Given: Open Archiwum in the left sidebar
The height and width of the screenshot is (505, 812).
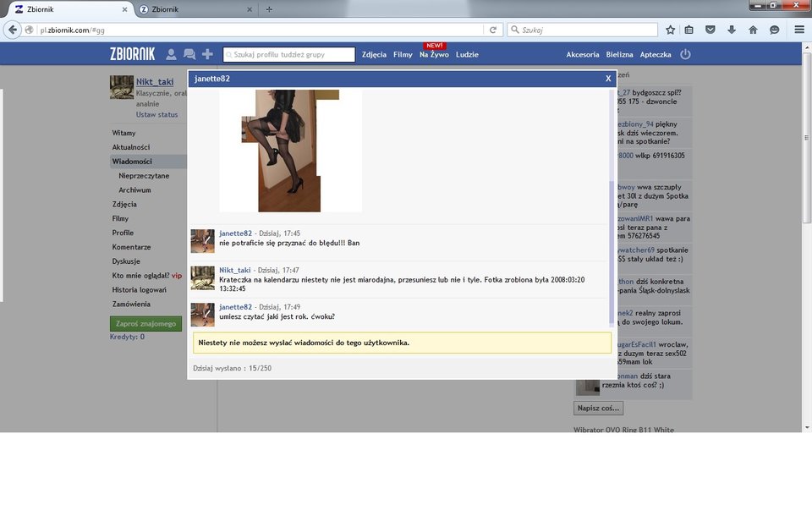Looking at the screenshot, I should (134, 190).
